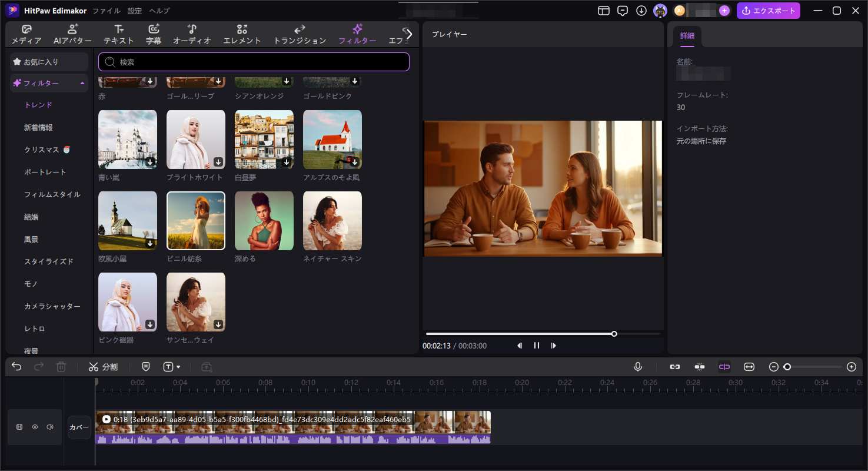Toggle the highlighted timeline snapping button

[x=724, y=367]
